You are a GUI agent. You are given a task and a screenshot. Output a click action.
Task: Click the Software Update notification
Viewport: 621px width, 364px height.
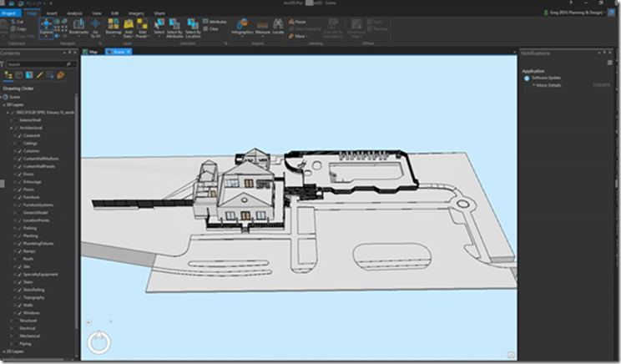pos(546,78)
